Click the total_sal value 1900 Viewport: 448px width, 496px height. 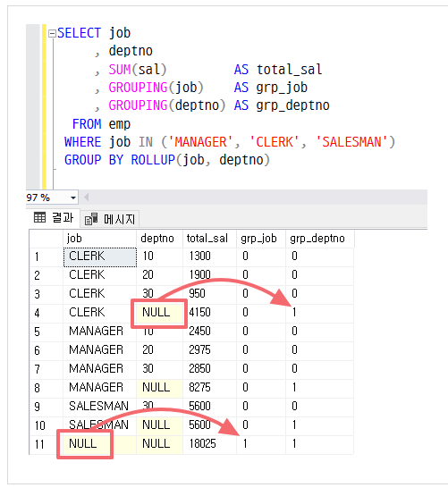(x=209, y=275)
